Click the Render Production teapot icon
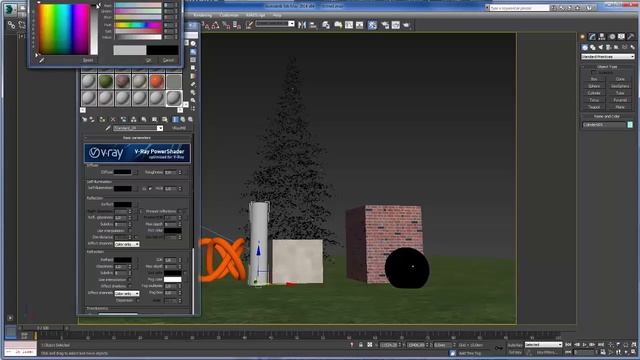 tap(407, 25)
